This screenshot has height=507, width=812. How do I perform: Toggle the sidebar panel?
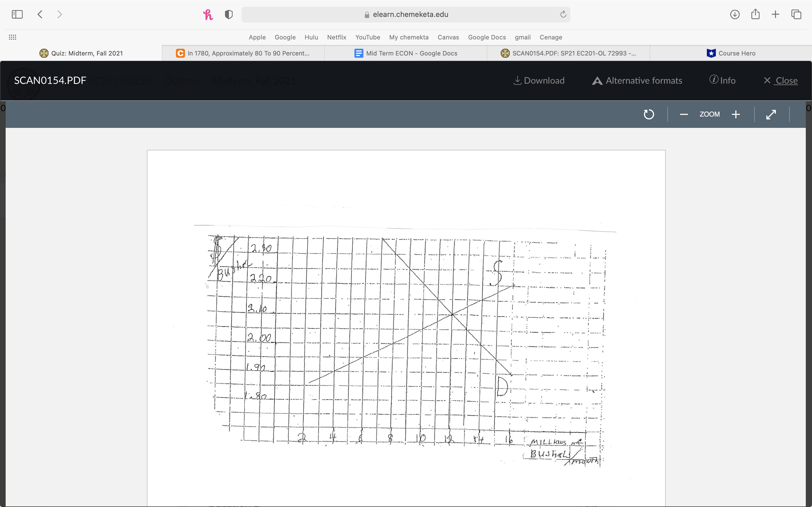(17, 14)
